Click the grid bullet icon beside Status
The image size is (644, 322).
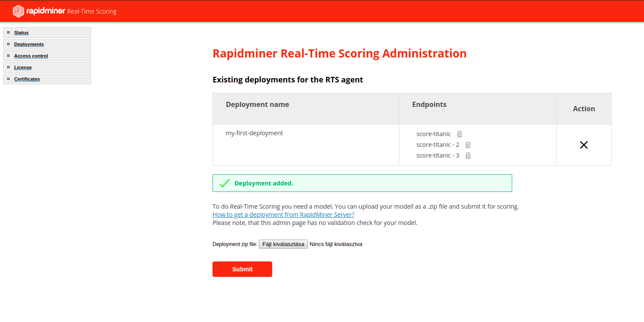pyautogui.click(x=8, y=33)
